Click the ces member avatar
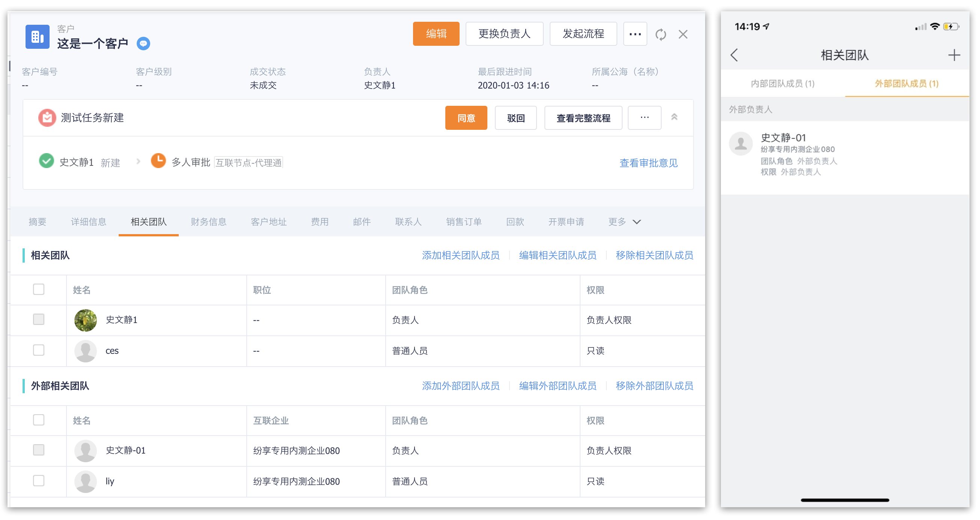This screenshot has height=520, width=980. pos(85,351)
